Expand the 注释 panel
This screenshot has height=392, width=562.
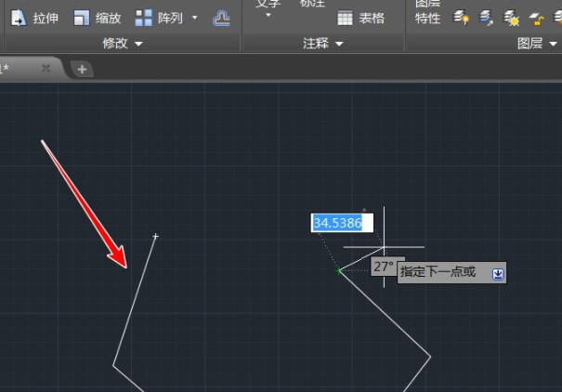[x=323, y=44]
